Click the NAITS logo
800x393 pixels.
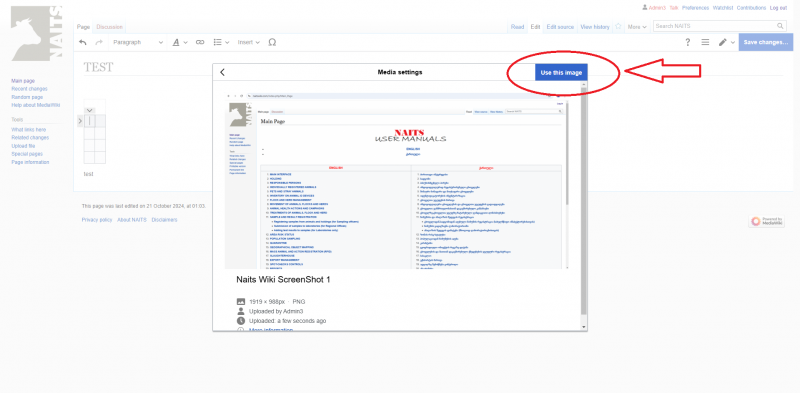[x=36, y=34]
